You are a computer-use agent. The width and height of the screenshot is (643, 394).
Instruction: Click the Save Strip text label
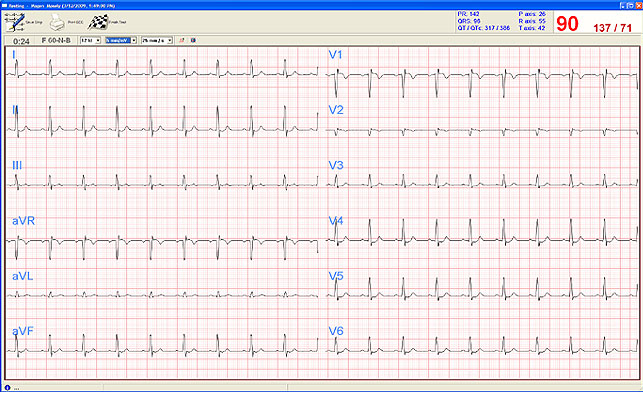(34, 22)
